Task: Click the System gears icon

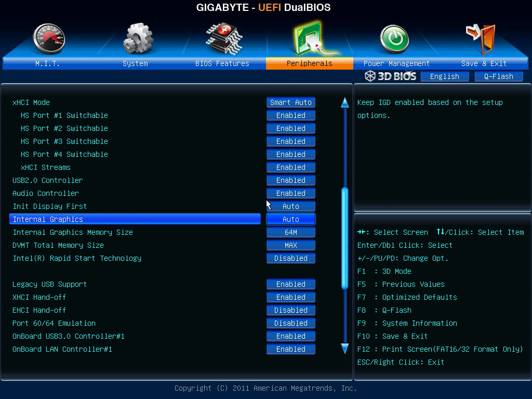Action: tap(138, 38)
